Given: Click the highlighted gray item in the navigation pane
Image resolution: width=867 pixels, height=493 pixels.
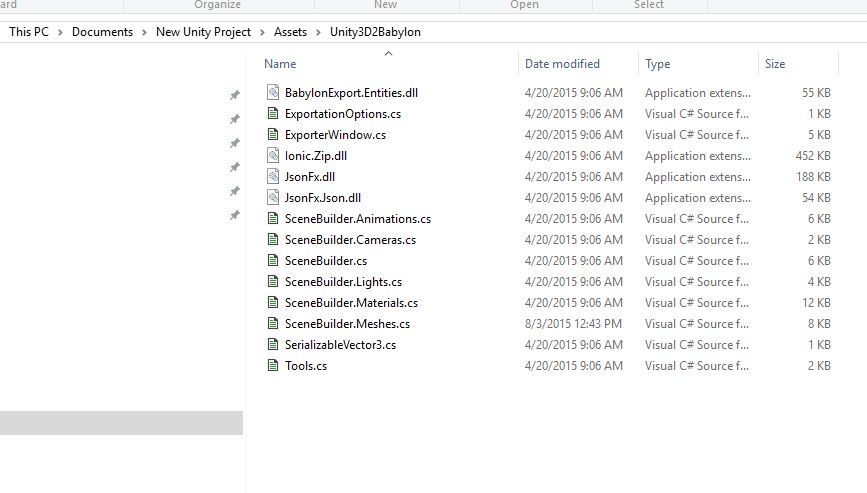Looking at the screenshot, I should pos(121,423).
